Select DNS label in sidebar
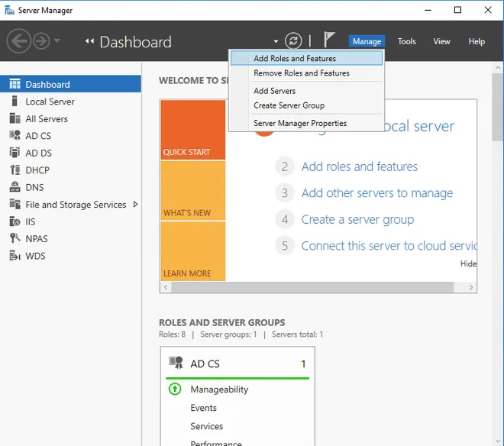This screenshot has height=446, width=504. click(x=34, y=187)
